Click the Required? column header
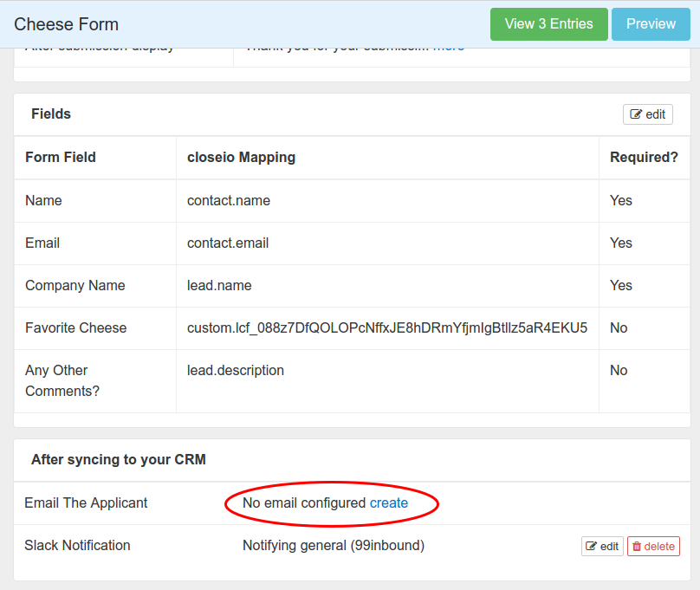This screenshot has height=590, width=700. pyautogui.click(x=644, y=157)
